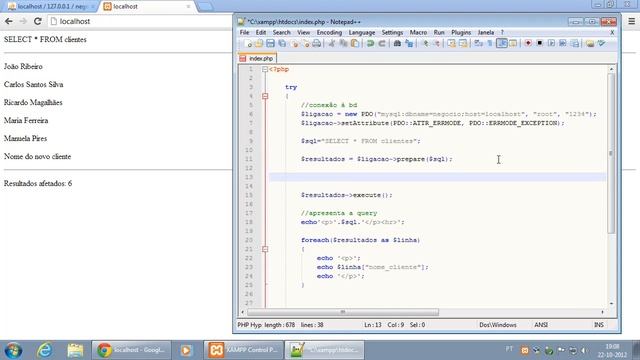Paste from clipboard using the Paste icon
640x360 pixels.
(x=355, y=43)
